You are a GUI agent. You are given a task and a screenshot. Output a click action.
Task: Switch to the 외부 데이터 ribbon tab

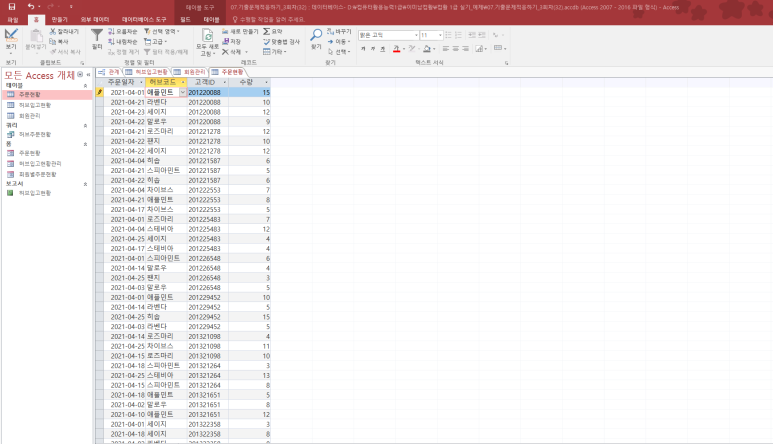click(95, 20)
